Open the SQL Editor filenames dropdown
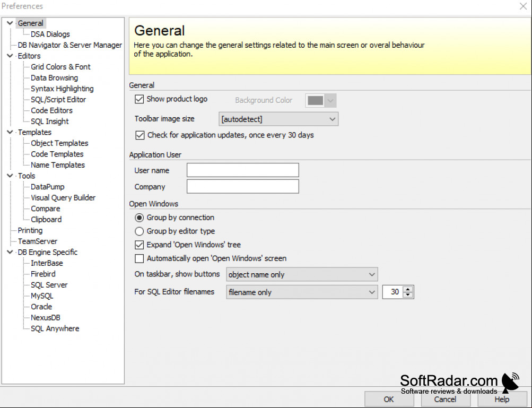 [302, 292]
